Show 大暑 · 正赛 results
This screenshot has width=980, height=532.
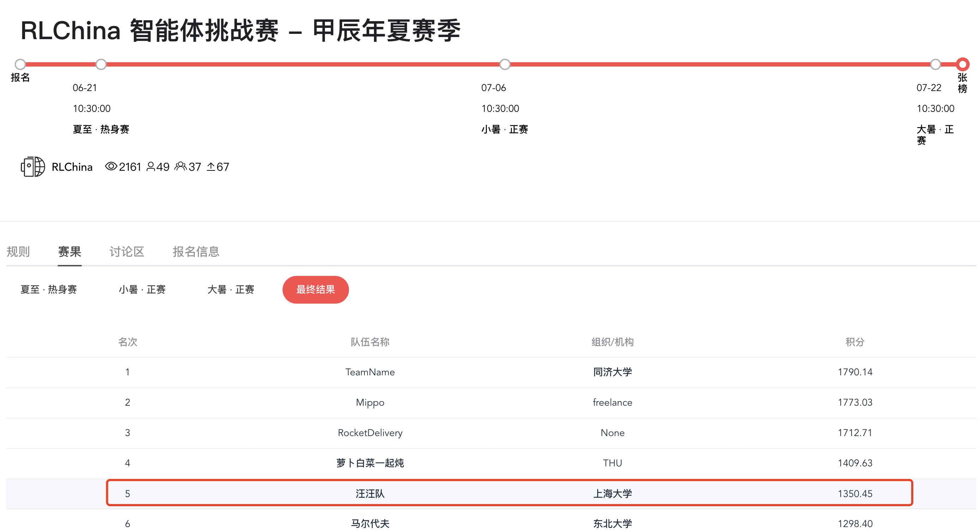pos(231,290)
